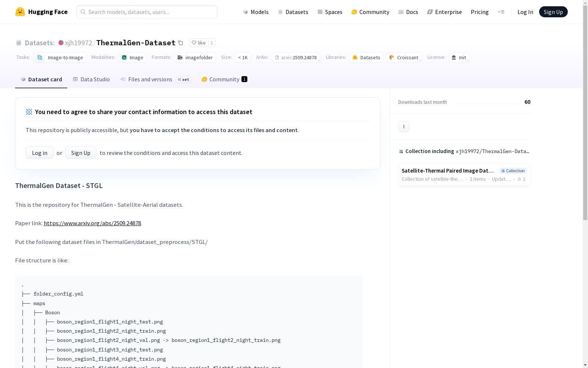
Task: Click Log In in the header
Action: pyautogui.click(x=525, y=12)
